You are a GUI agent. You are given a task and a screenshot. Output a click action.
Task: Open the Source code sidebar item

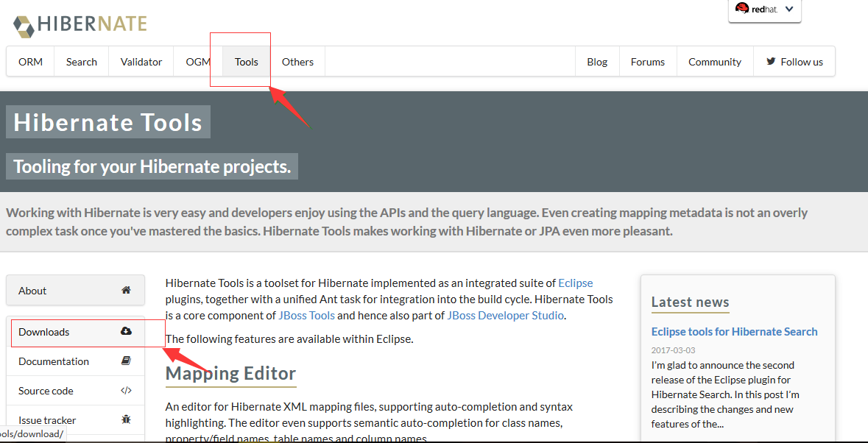(x=75, y=391)
